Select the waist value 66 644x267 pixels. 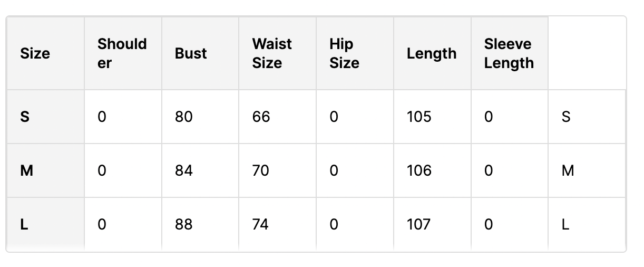261,117
